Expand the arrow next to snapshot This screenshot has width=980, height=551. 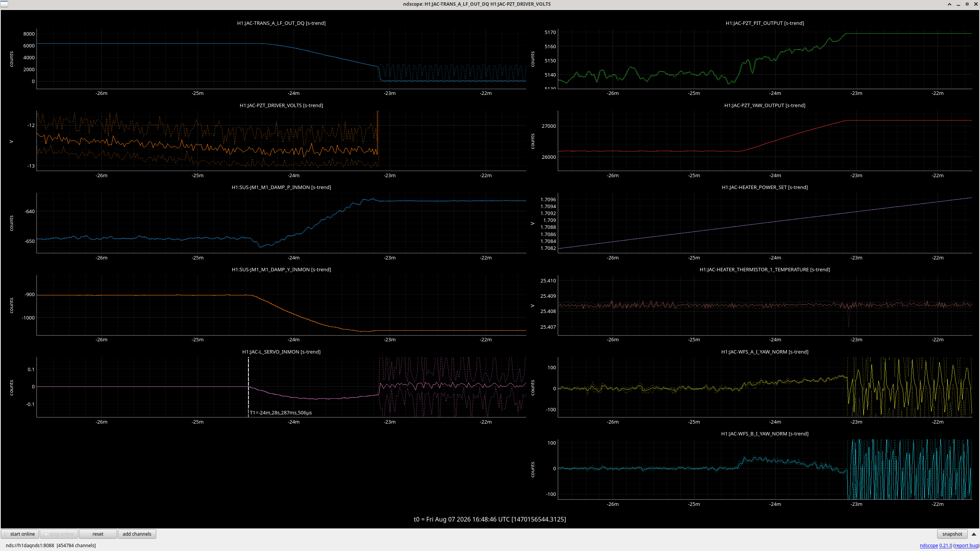[974, 534]
